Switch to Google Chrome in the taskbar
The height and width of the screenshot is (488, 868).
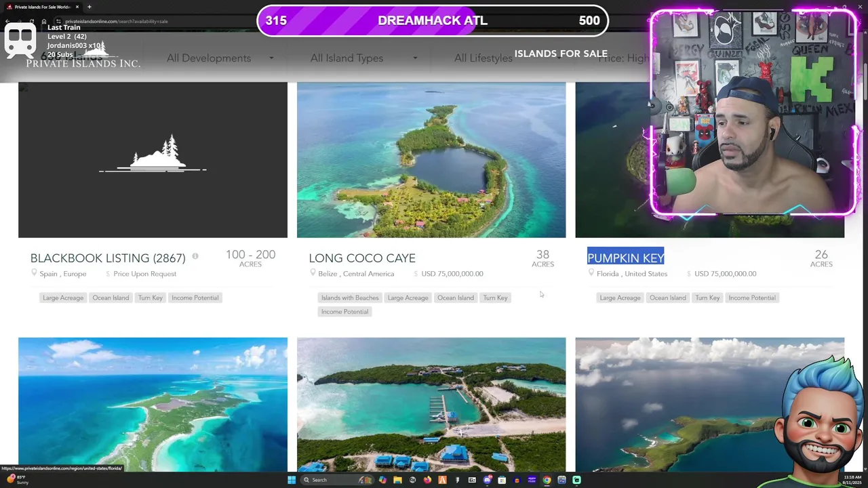coord(547,480)
